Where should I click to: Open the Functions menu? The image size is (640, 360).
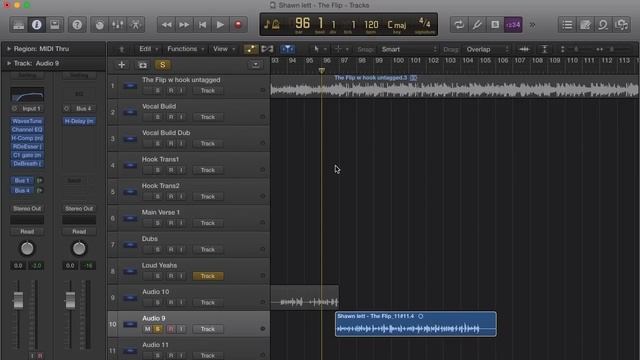coord(186,49)
